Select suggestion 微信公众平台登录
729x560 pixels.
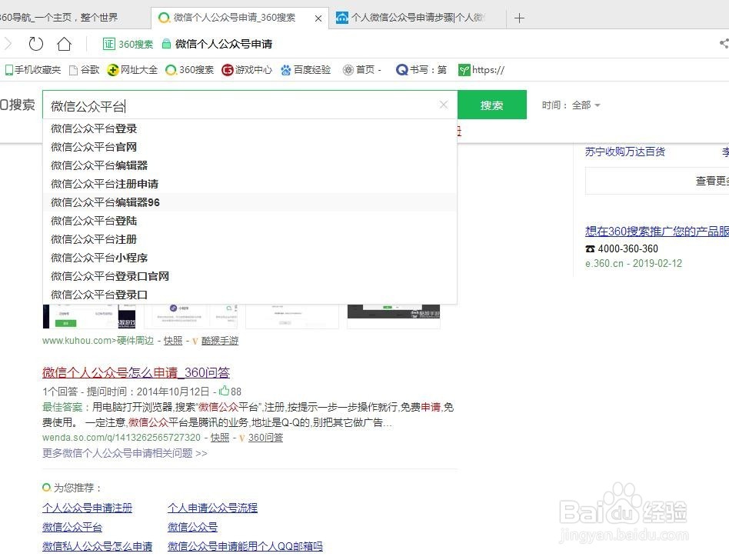coord(250,128)
